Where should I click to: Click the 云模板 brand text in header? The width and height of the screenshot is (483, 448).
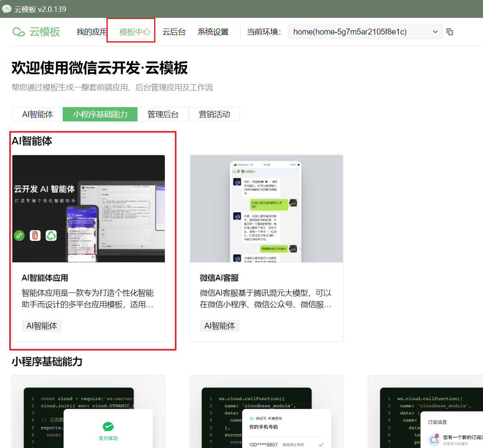(45, 32)
